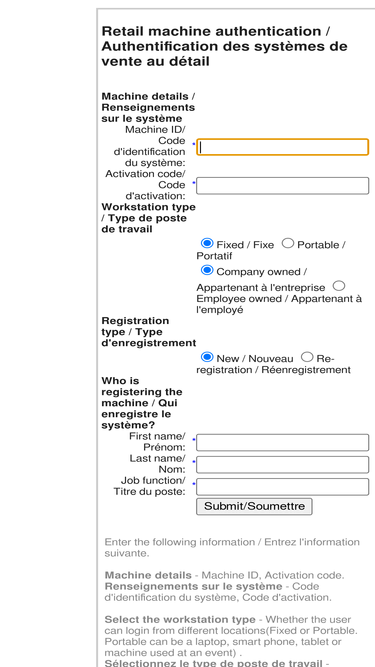Click the 'Retail machine authentication' page heading
Screen dimensions: 375x667
click(224, 46)
